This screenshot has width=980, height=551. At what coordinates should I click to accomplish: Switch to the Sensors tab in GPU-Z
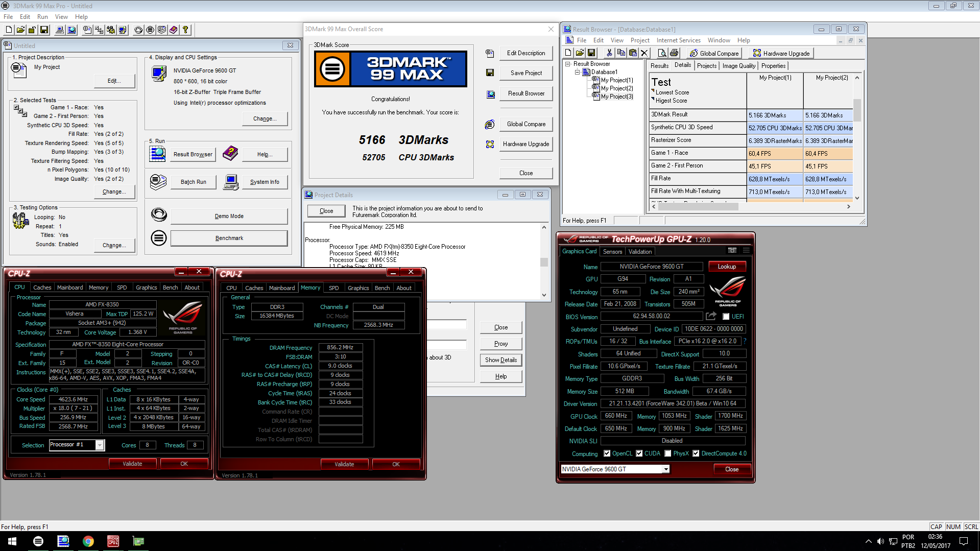pyautogui.click(x=612, y=252)
